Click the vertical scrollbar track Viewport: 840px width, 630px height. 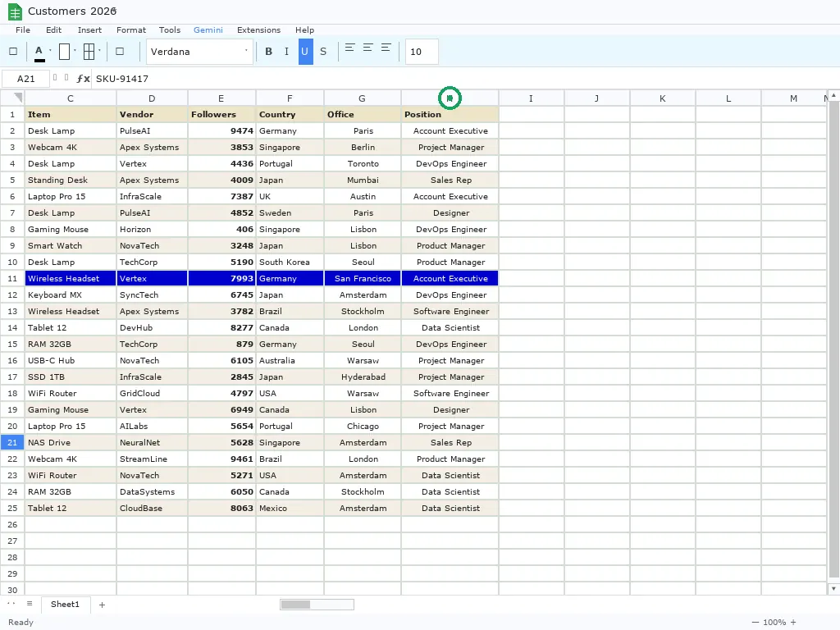point(833,343)
